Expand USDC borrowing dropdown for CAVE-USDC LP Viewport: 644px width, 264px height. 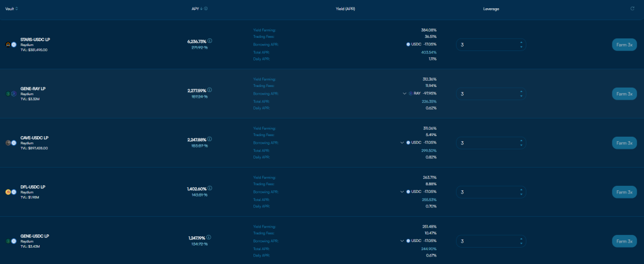pos(402,142)
